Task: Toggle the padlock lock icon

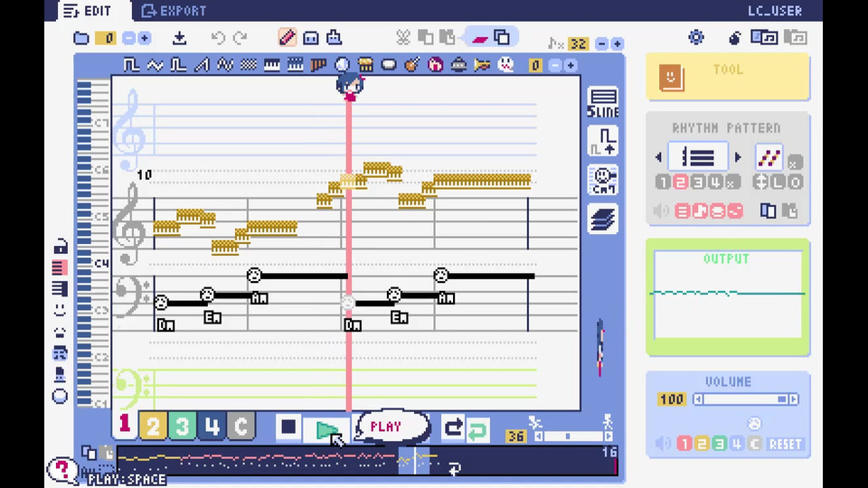Action: (x=60, y=246)
